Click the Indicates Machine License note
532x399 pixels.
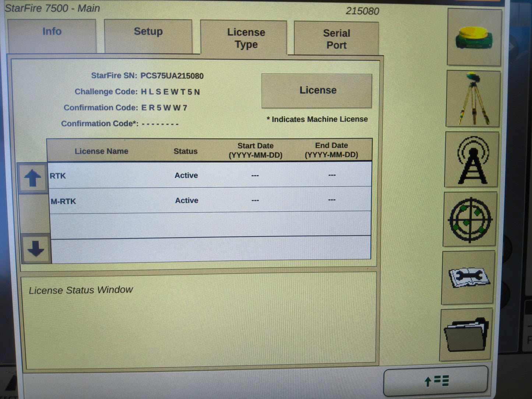point(317,119)
